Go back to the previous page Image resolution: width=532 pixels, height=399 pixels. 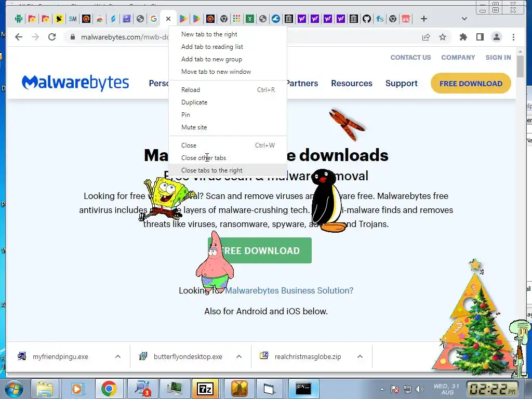19,37
